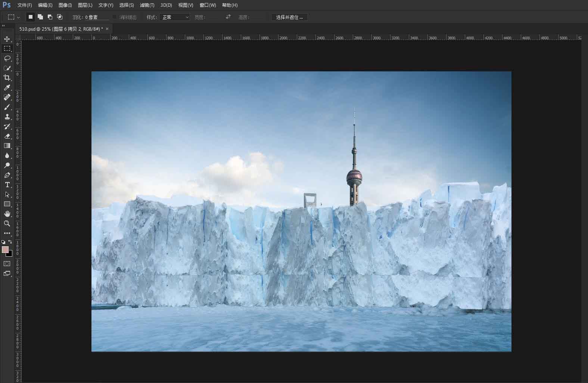Viewport: 588px width, 383px height.
Task: Select the Path Selection tool
Action: pyautogui.click(x=7, y=194)
